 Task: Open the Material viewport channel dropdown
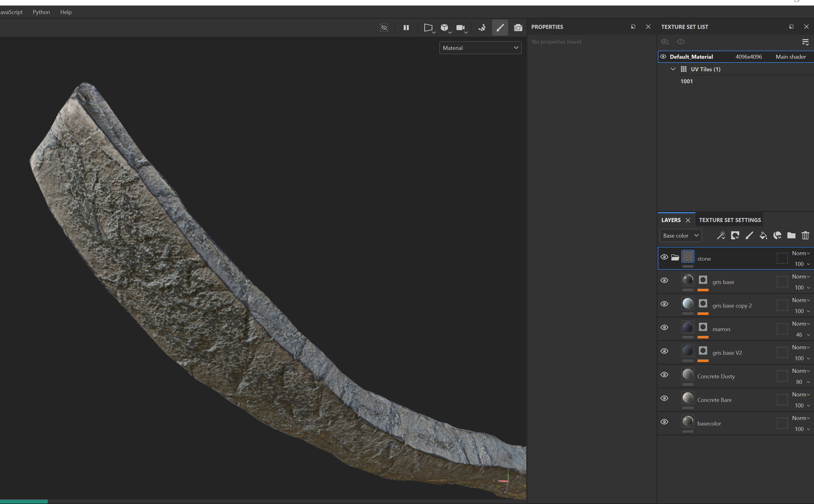coord(480,48)
